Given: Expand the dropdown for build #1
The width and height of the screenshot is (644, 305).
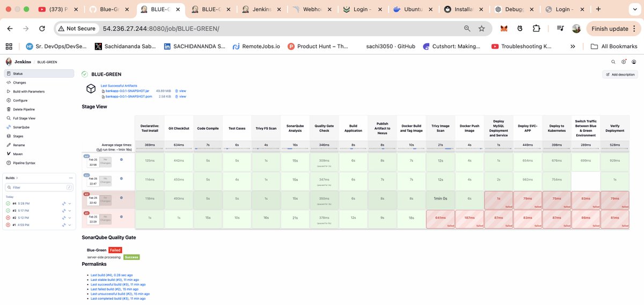Looking at the screenshot, I should (x=70, y=225).
